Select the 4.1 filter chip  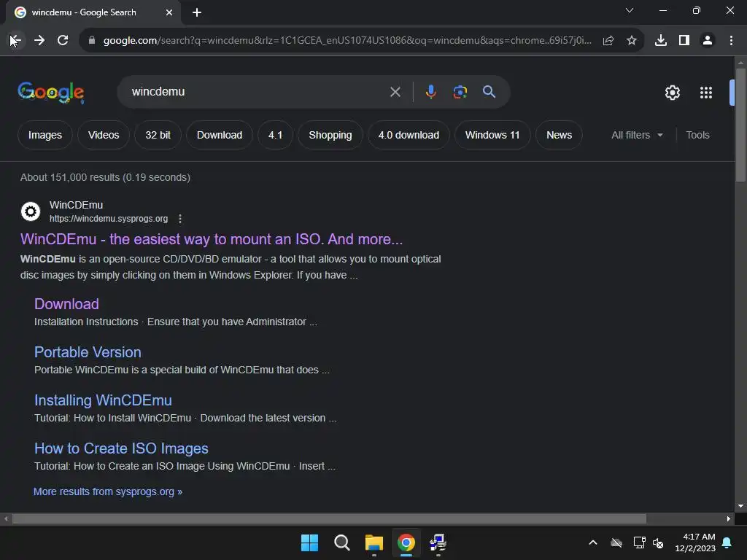[x=275, y=135]
